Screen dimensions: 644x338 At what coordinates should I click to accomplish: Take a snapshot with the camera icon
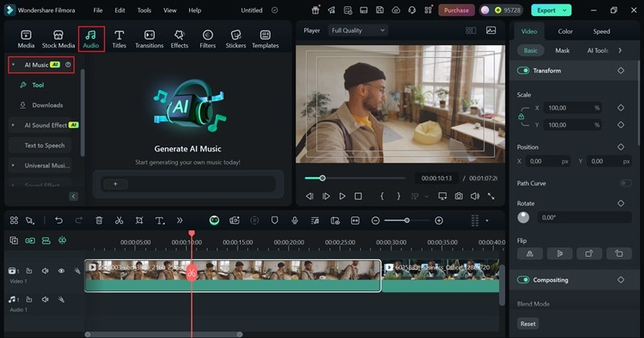pos(459,196)
